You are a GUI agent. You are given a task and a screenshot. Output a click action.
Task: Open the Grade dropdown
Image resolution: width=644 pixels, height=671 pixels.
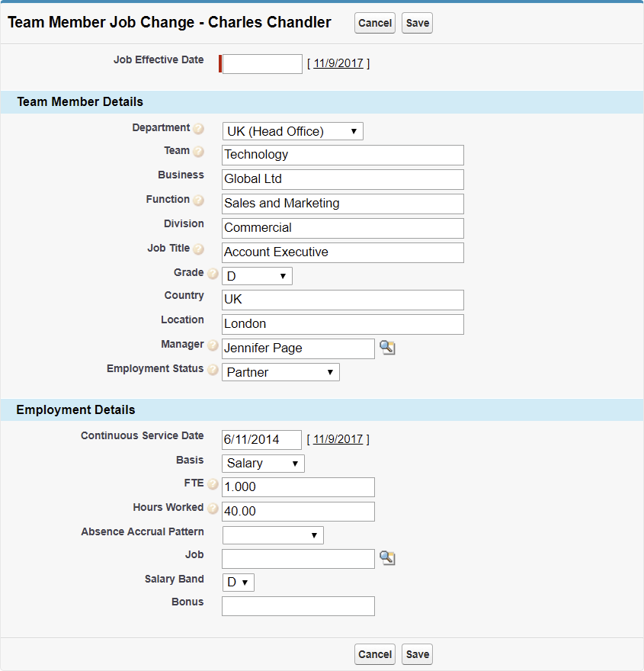click(257, 276)
